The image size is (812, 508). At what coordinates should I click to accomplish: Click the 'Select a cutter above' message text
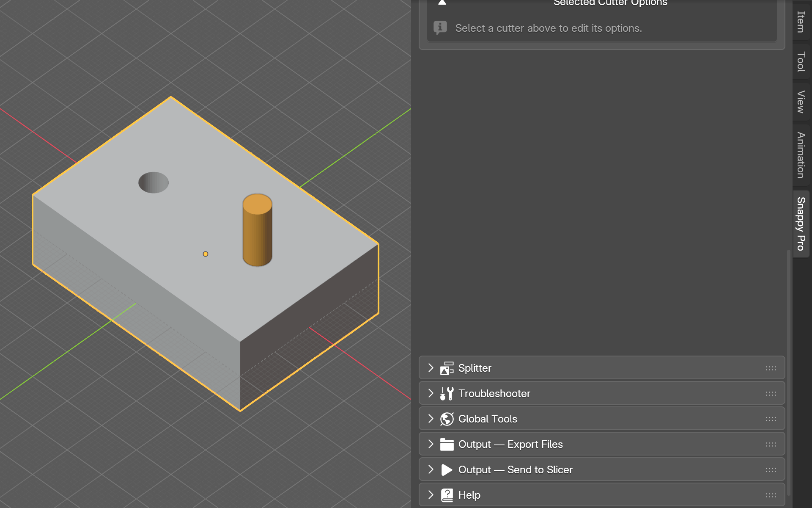click(x=549, y=28)
